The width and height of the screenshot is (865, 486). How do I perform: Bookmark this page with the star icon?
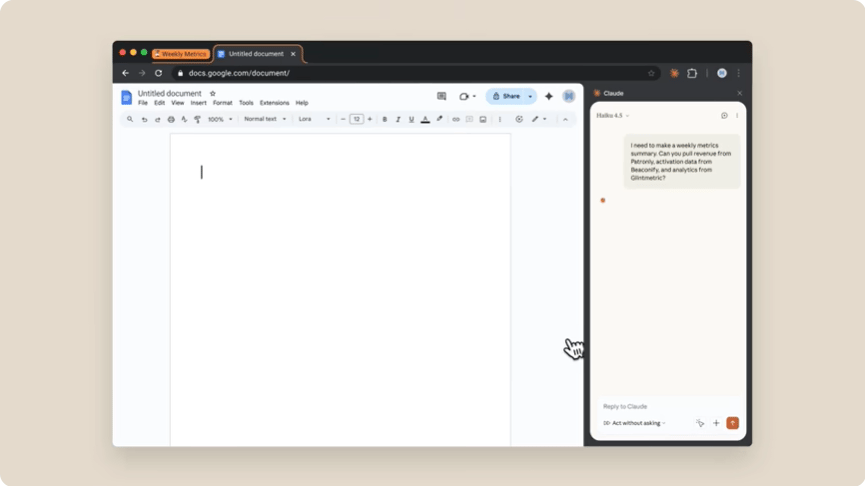click(x=651, y=73)
